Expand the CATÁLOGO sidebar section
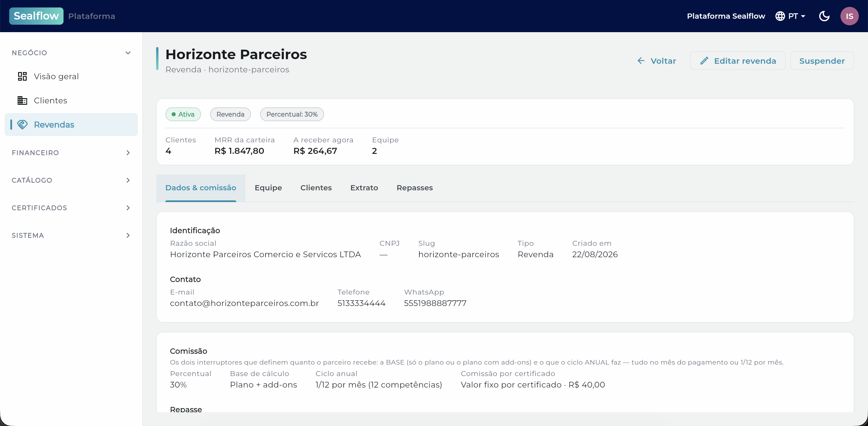Screen dimensions: 868x426 [x=71, y=180]
